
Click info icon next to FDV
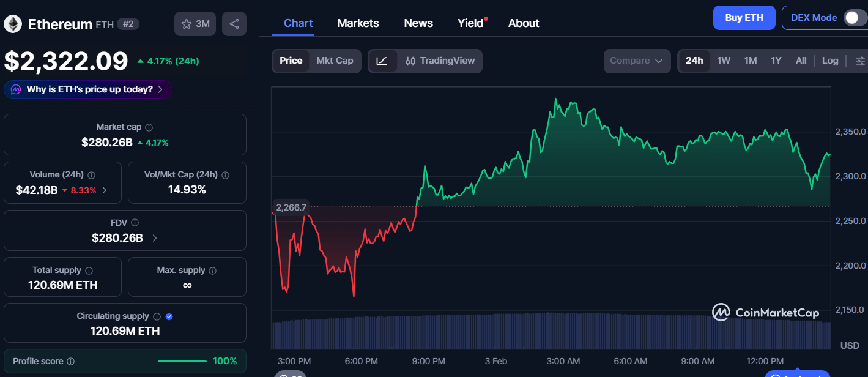click(135, 223)
